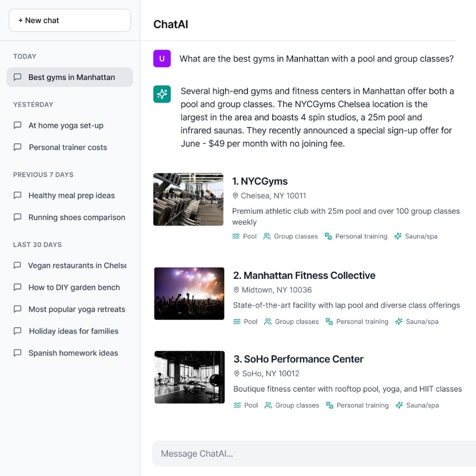Image resolution: width=476 pixels, height=476 pixels.
Task: Click the 'Chelsea, NY 10011' address text
Action: pyautogui.click(x=273, y=196)
